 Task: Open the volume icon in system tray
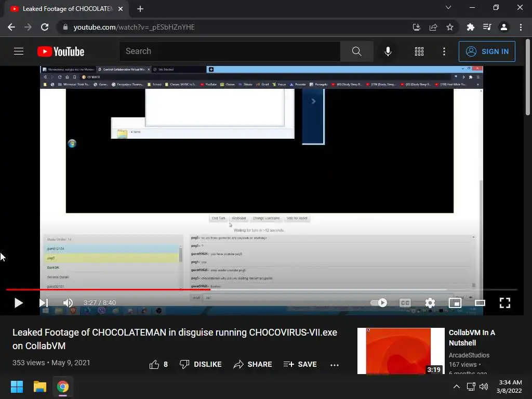point(484,387)
